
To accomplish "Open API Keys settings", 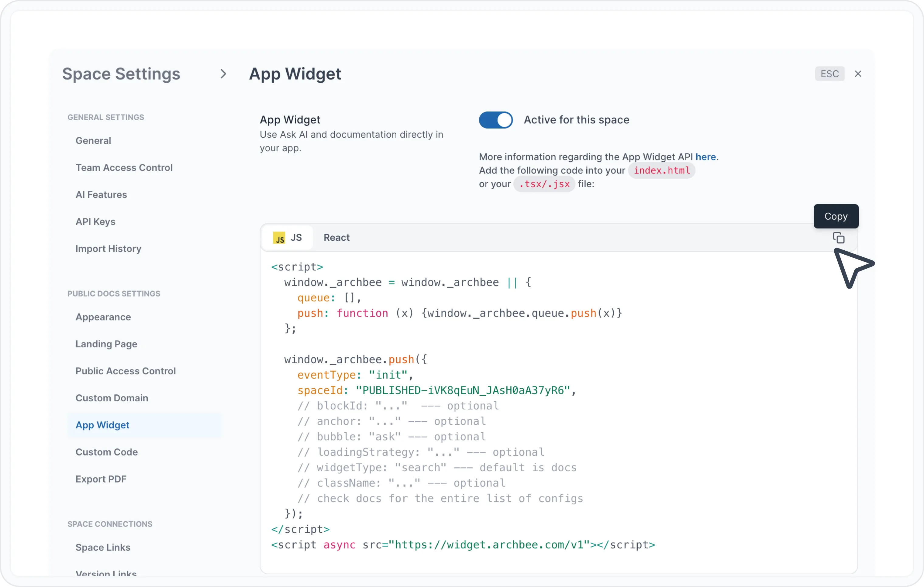I will (95, 222).
